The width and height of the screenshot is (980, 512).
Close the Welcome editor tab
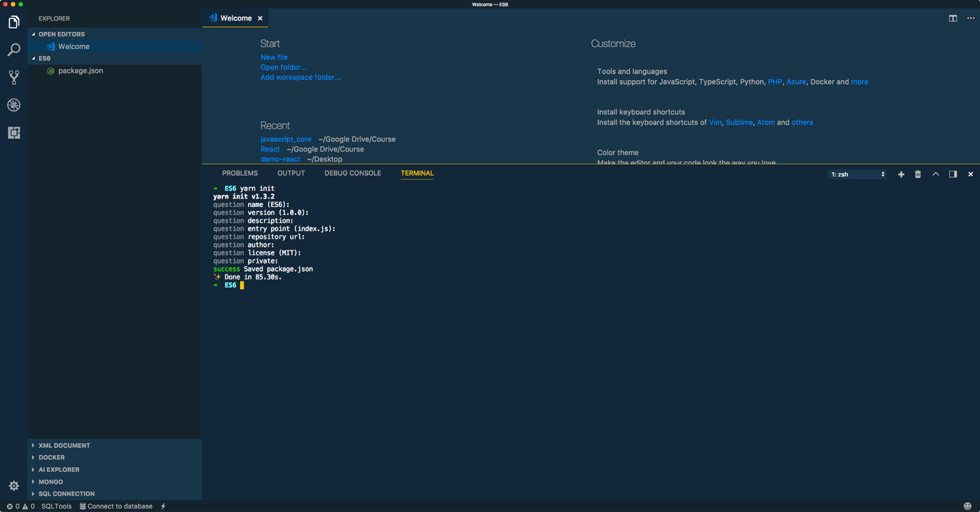click(260, 18)
